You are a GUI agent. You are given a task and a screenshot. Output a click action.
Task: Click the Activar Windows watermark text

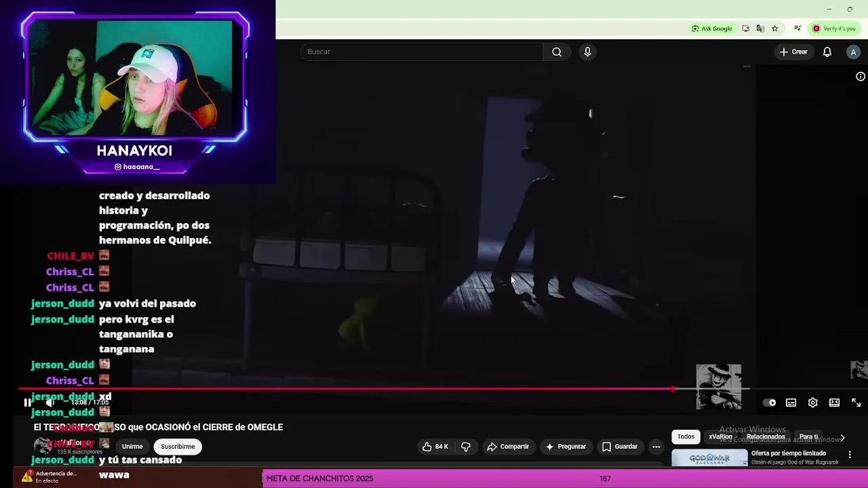[752, 430]
